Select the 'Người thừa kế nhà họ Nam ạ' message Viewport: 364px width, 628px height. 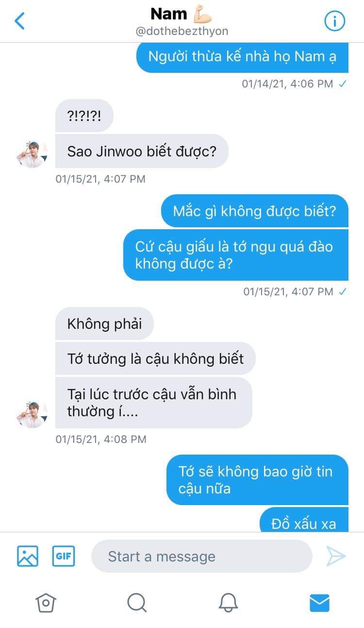242,57
